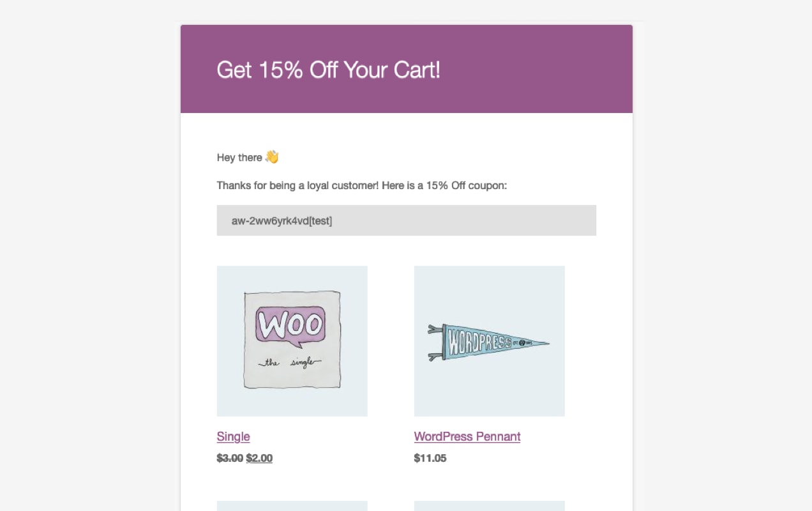Image resolution: width=812 pixels, height=511 pixels.
Task: Click the aw-2ww6yrk4vd[test] coupon code text
Action: click(282, 221)
